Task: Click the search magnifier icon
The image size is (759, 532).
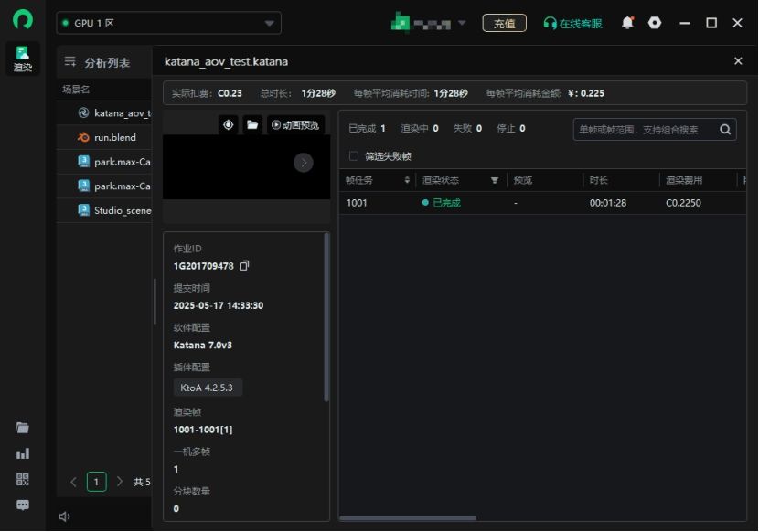Action: coord(724,129)
